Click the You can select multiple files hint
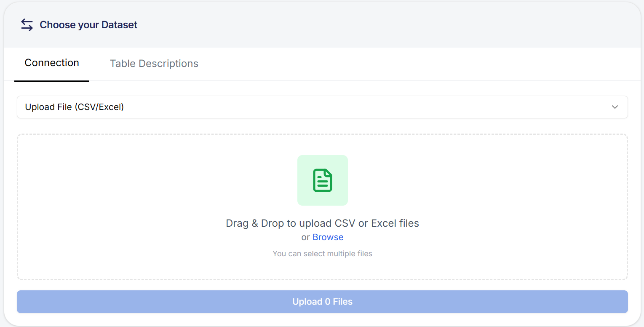The width and height of the screenshot is (644, 327). coord(323,254)
